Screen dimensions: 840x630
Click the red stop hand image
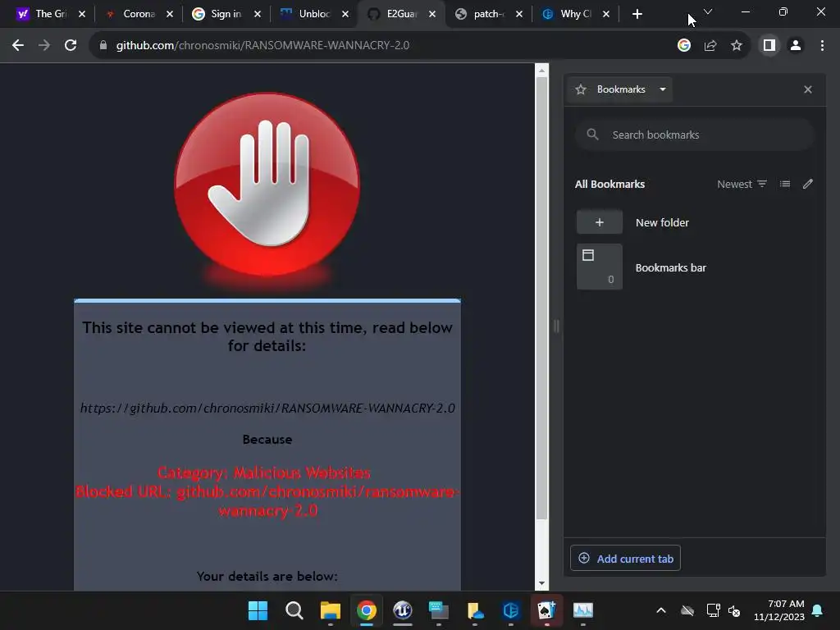pyautogui.click(x=267, y=185)
